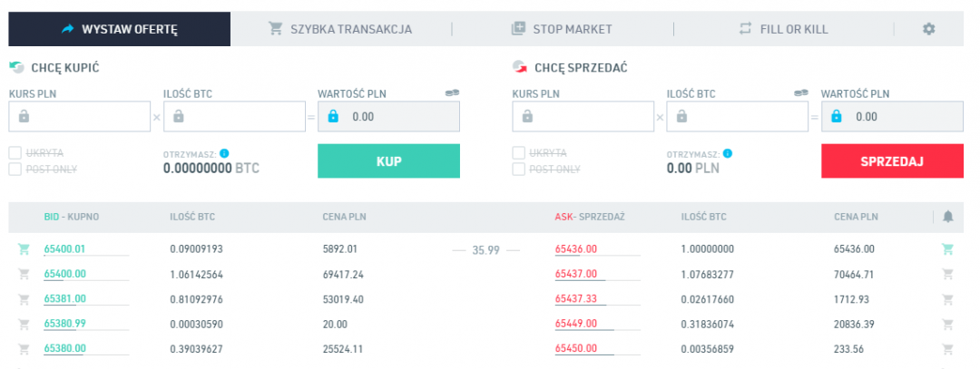Toggle the UKRYTA checkbox in buy section

[15, 153]
